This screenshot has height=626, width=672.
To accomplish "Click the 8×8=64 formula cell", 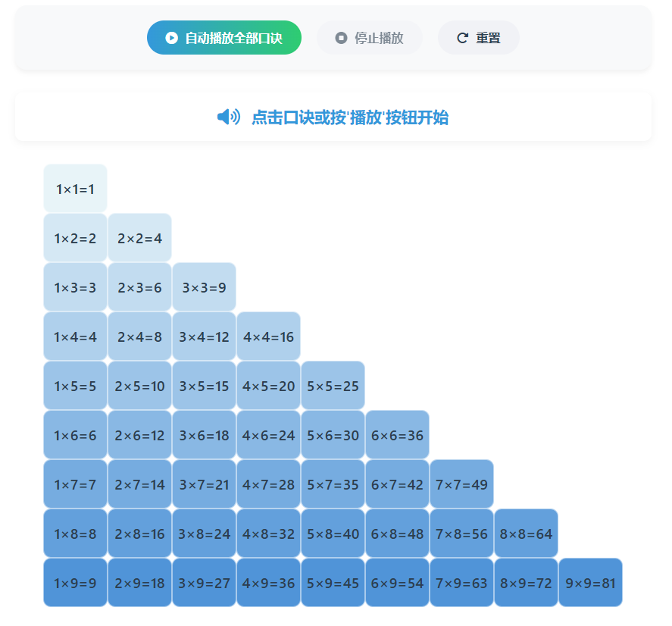I will pyautogui.click(x=526, y=534).
